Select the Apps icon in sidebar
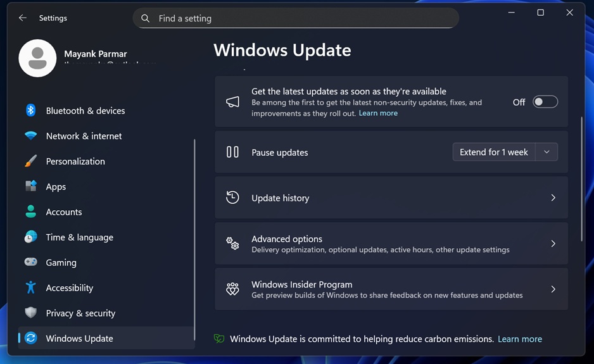 click(30, 187)
